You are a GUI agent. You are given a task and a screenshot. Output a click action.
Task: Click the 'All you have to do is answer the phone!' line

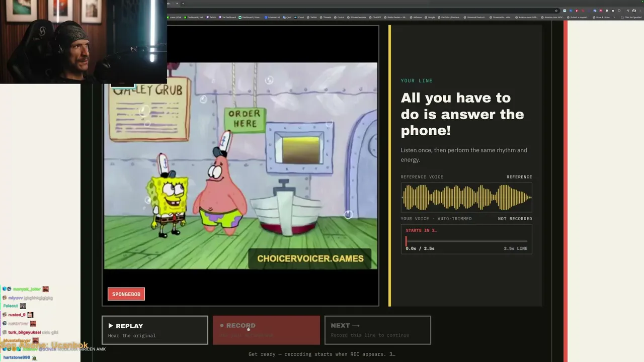[x=462, y=114]
